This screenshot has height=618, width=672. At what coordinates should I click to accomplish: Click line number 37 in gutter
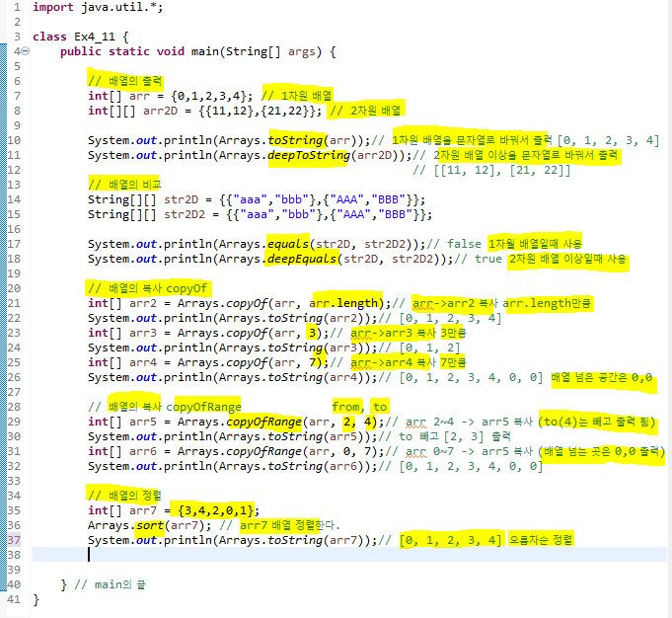[14, 540]
